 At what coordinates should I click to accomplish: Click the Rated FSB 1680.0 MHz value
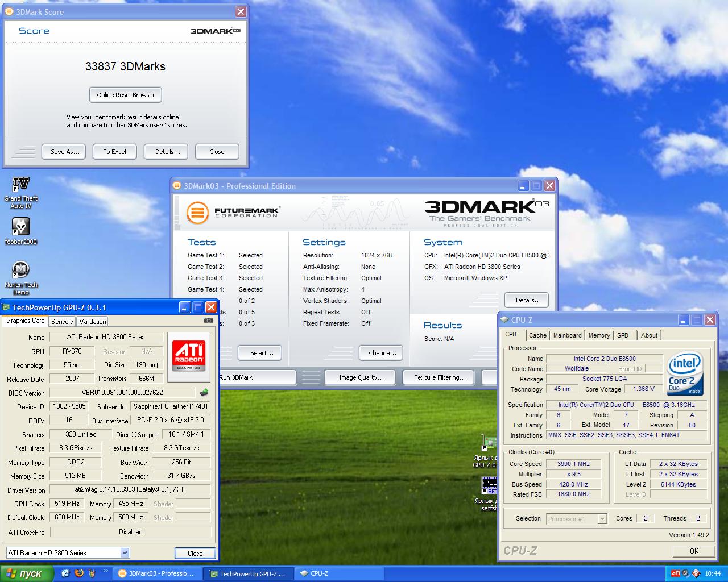pos(573,494)
